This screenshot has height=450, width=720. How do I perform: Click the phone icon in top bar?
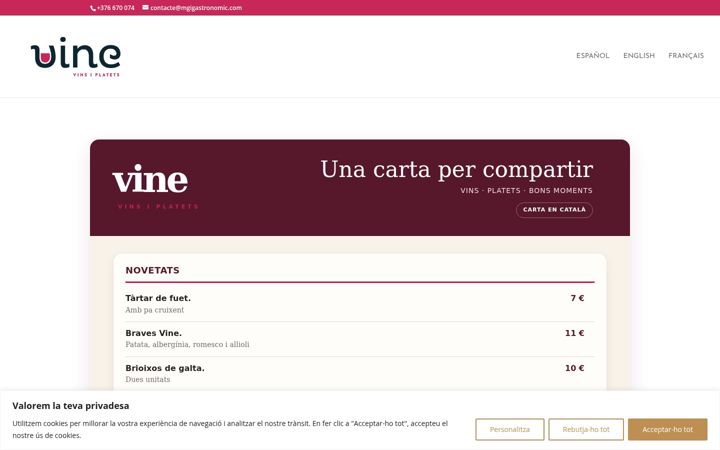[x=93, y=8]
